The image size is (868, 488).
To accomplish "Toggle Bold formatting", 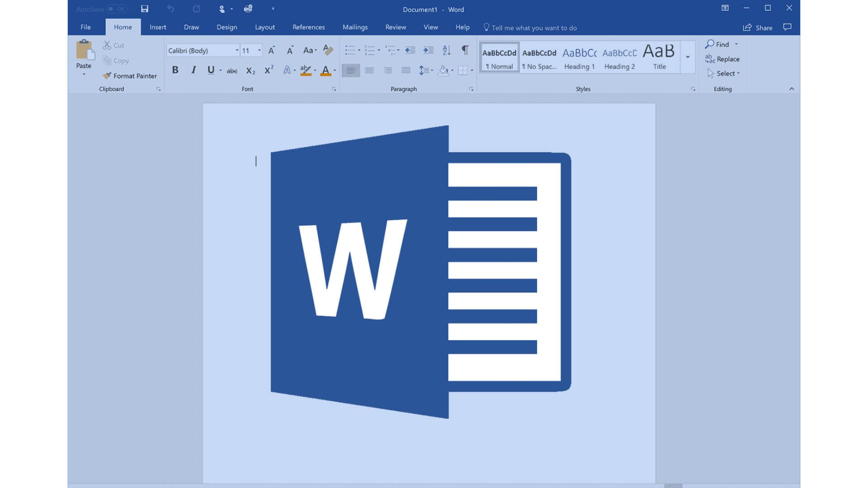I will (175, 70).
